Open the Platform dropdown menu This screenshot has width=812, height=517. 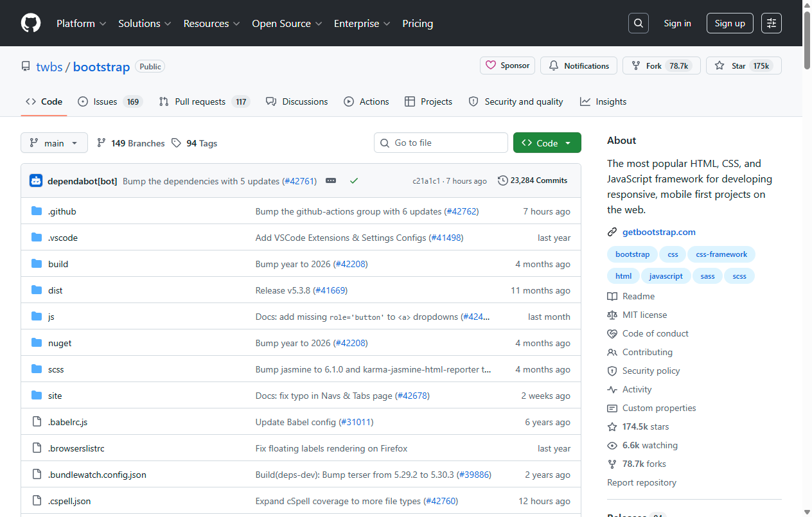pos(80,23)
